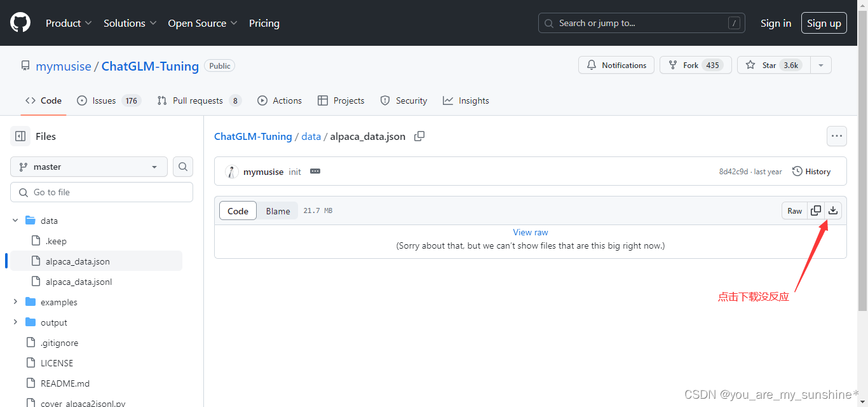Open commit 8d42c9d link
Screen dimensions: 868x407
pyautogui.click(x=733, y=172)
